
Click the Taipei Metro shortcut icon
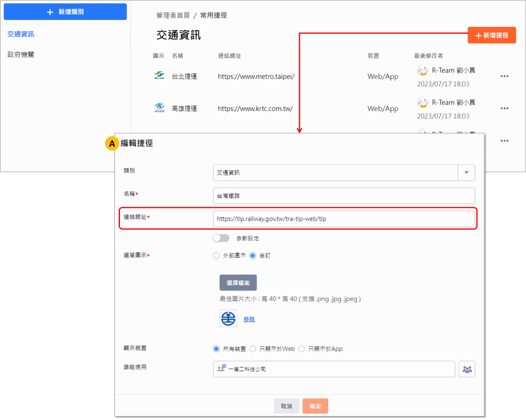click(159, 76)
